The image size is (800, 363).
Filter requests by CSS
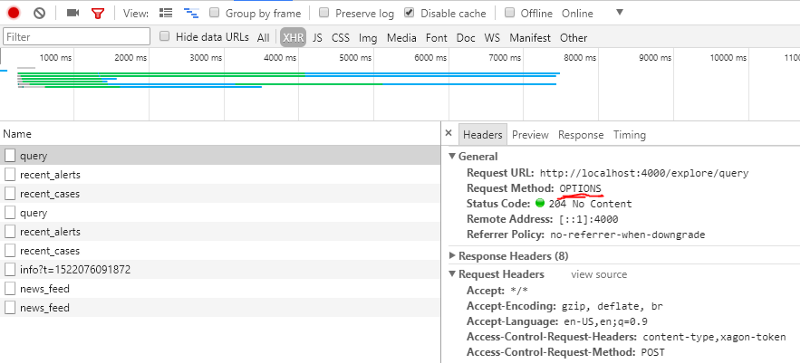340,38
